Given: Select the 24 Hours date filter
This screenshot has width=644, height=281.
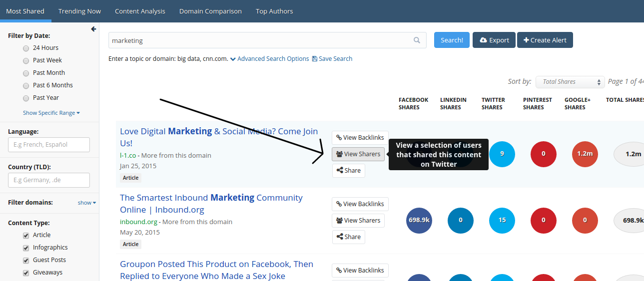Looking at the screenshot, I should point(26,48).
